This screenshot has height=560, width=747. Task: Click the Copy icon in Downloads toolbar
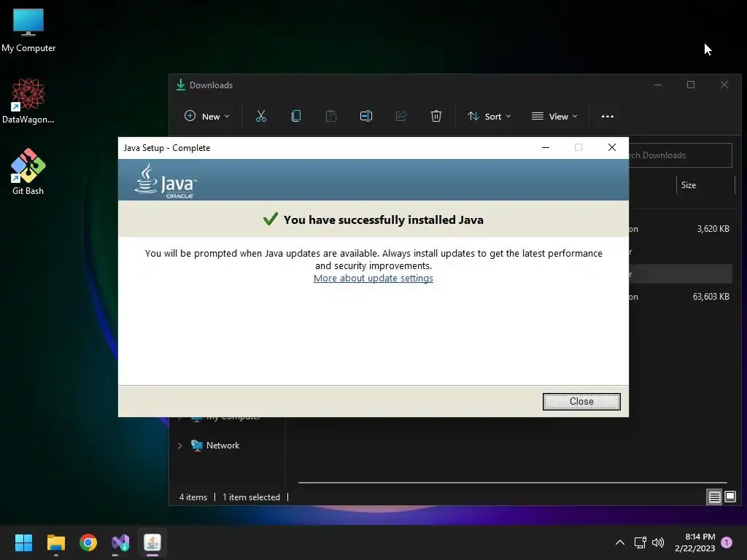(296, 116)
